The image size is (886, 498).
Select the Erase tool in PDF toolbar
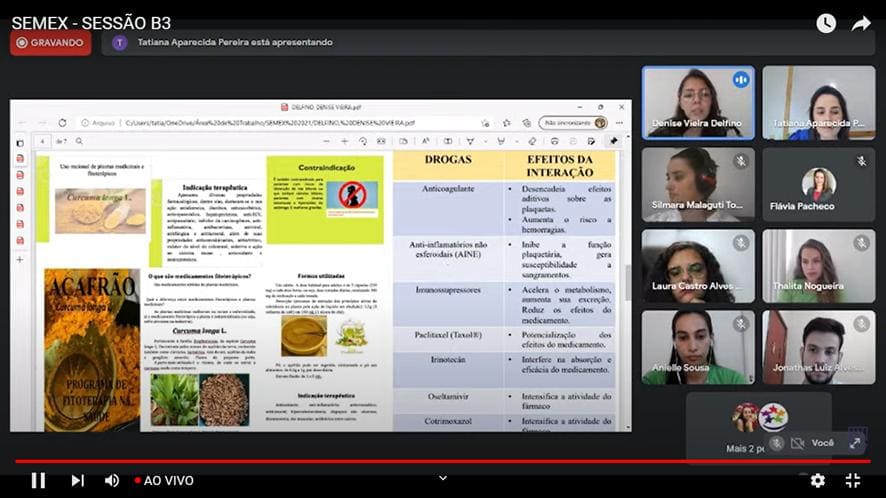tap(532, 141)
